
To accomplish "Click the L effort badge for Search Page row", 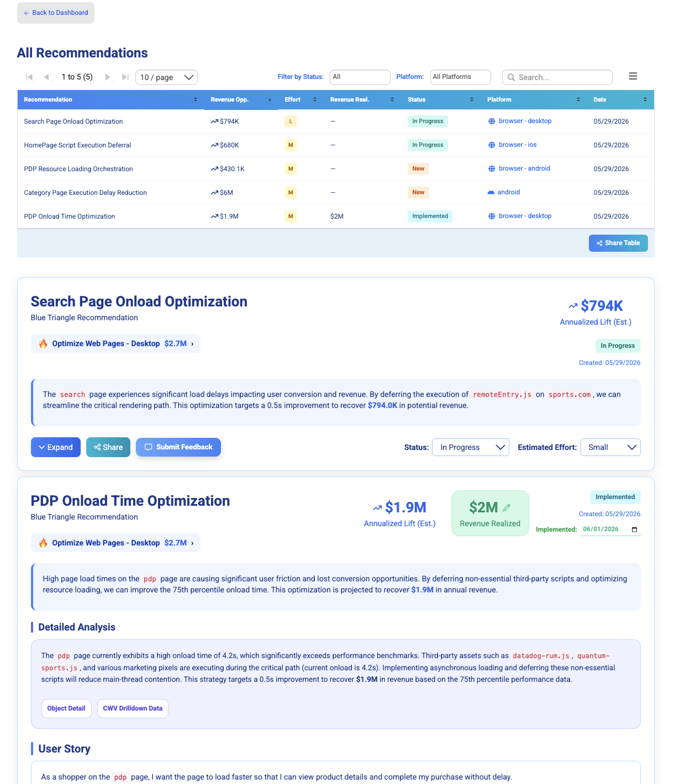I will pyautogui.click(x=291, y=121).
